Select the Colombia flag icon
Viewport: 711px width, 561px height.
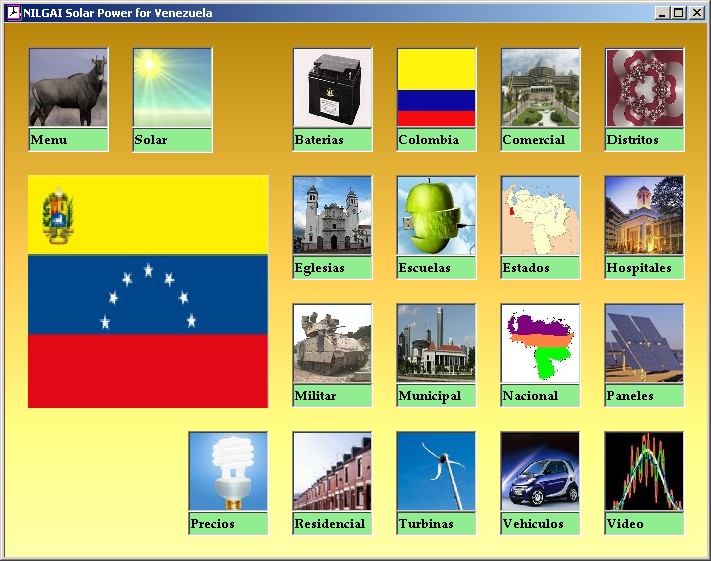pyautogui.click(x=436, y=87)
